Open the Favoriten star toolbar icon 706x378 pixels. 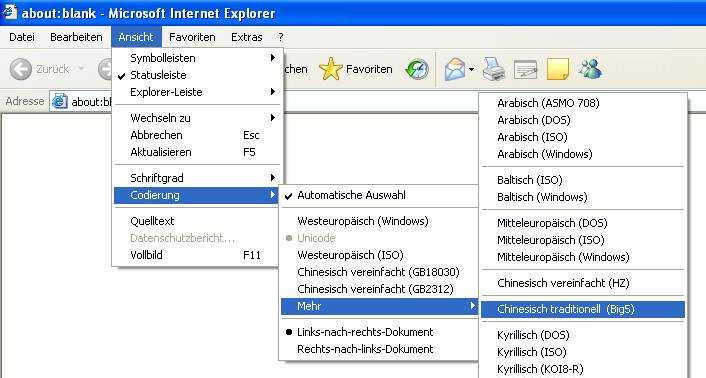tap(331, 69)
